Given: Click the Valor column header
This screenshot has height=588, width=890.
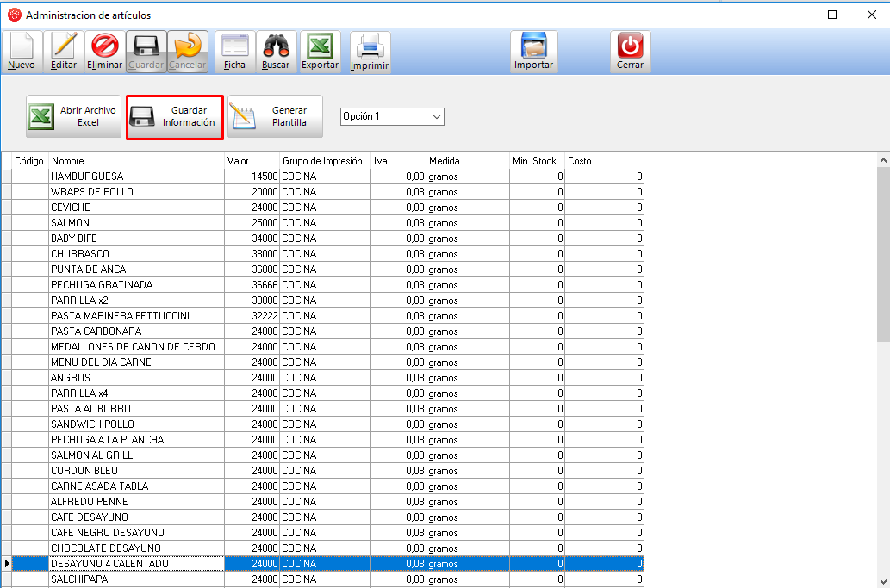Looking at the screenshot, I should 251,161.
